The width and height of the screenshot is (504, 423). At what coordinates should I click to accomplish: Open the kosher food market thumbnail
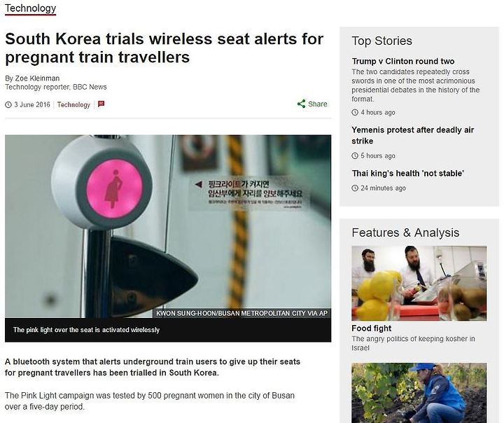(x=419, y=283)
